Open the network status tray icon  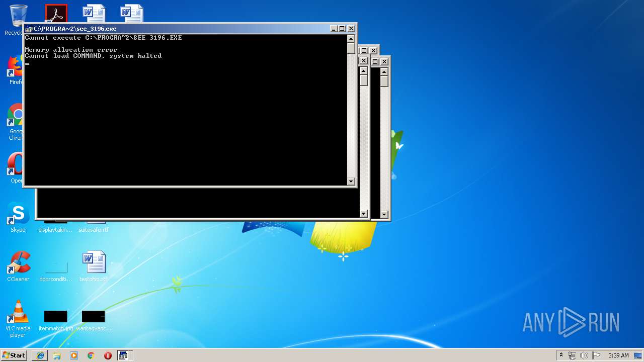(572, 355)
